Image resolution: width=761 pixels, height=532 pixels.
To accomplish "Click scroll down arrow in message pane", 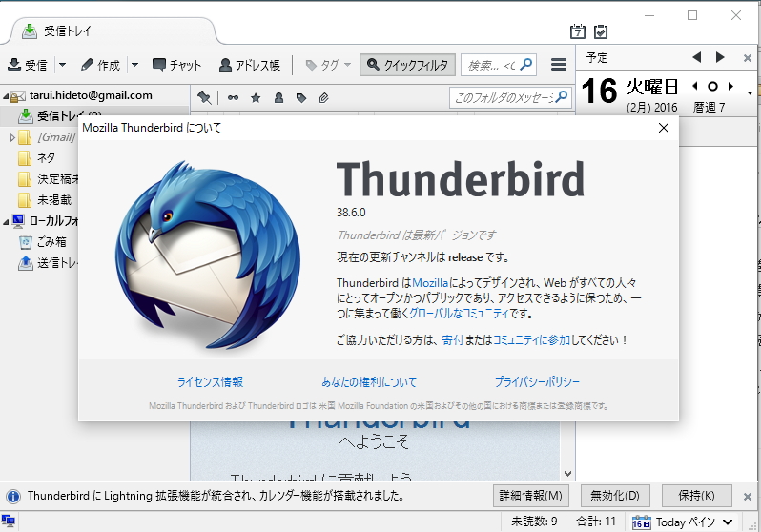I will pyautogui.click(x=567, y=474).
